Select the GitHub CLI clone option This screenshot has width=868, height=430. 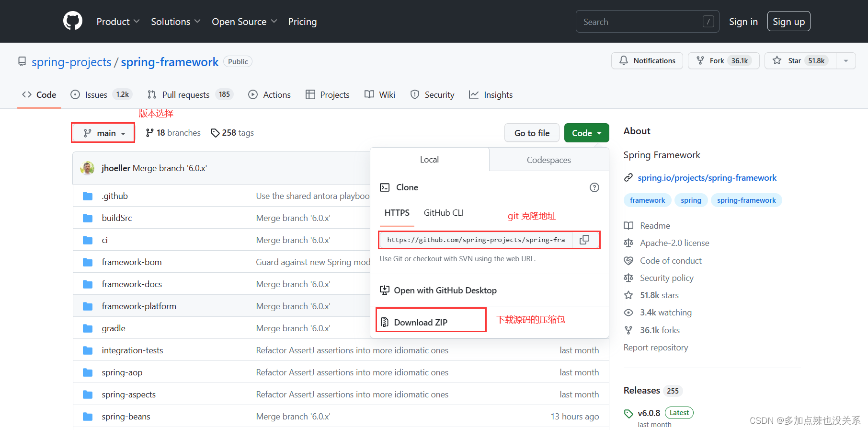point(444,213)
